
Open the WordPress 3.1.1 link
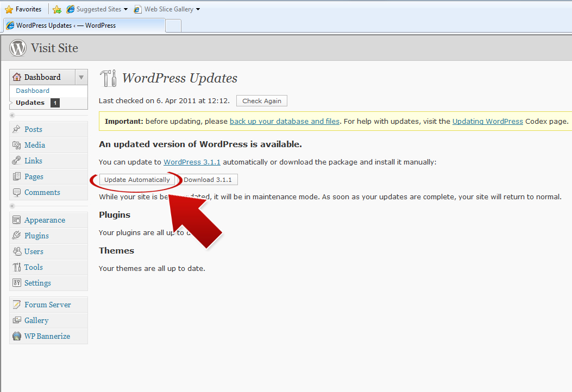tap(192, 162)
